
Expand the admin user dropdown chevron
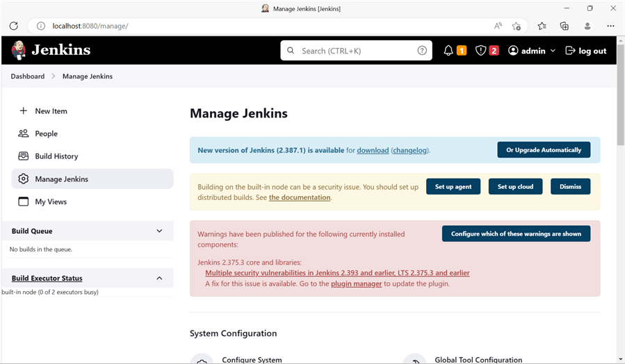(x=553, y=51)
